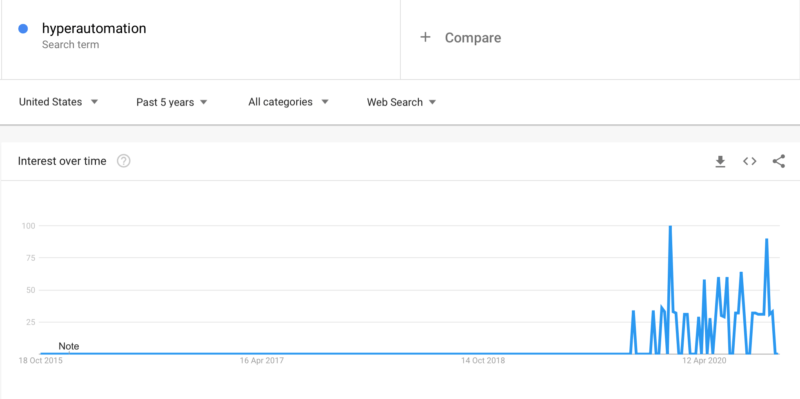Screen dimensions: 800x399
Task: Change the Web Search type dropdown
Action: point(402,103)
